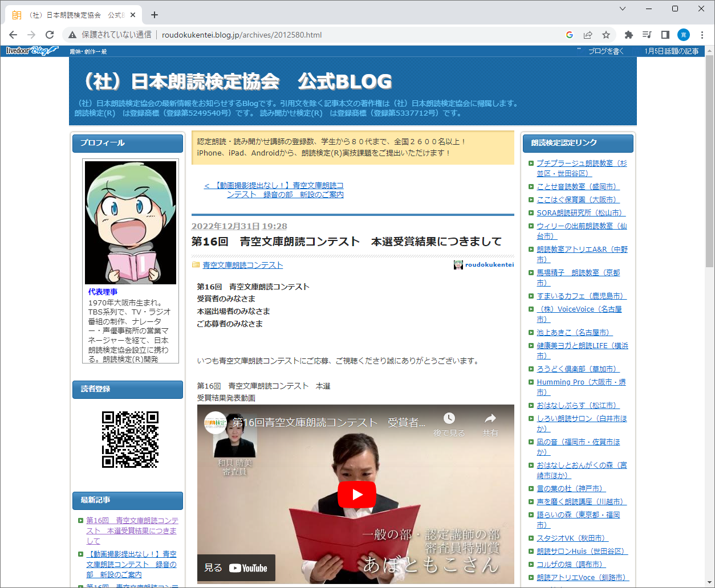715x588 pixels.
Task: Open 池上あきこ(名古屋市) link
Action: [575, 332]
